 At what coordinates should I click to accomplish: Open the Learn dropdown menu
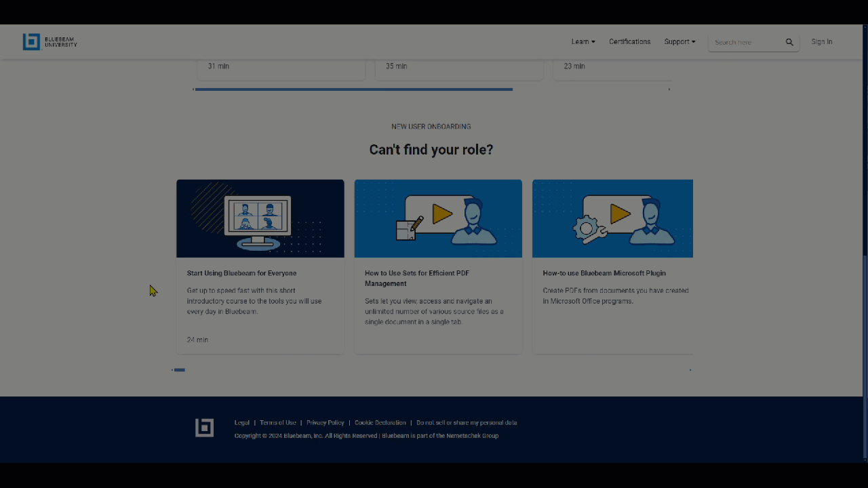tap(583, 42)
